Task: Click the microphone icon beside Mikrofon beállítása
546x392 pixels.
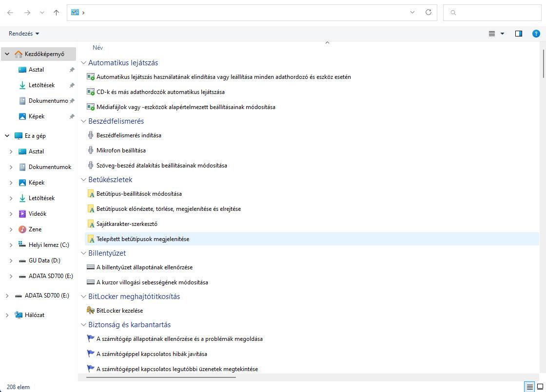Action: 90,150
